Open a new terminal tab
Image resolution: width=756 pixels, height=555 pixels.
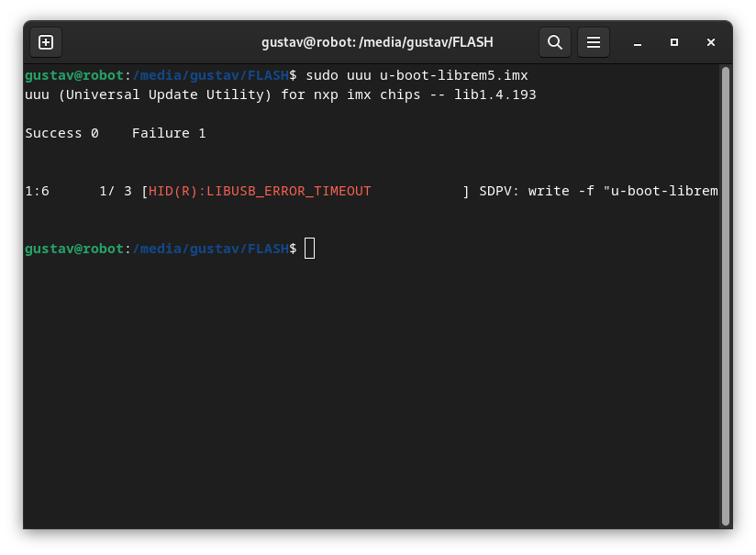(x=46, y=42)
